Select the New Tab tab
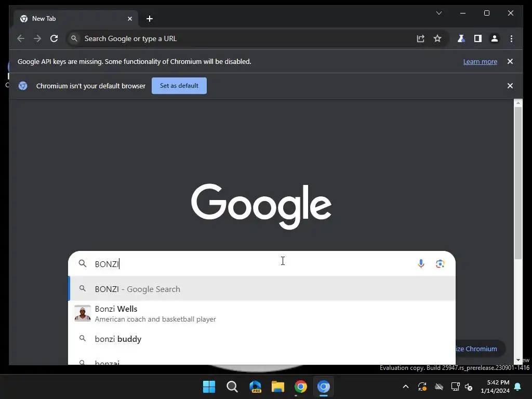532x399 pixels. pyautogui.click(x=76, y=19)
